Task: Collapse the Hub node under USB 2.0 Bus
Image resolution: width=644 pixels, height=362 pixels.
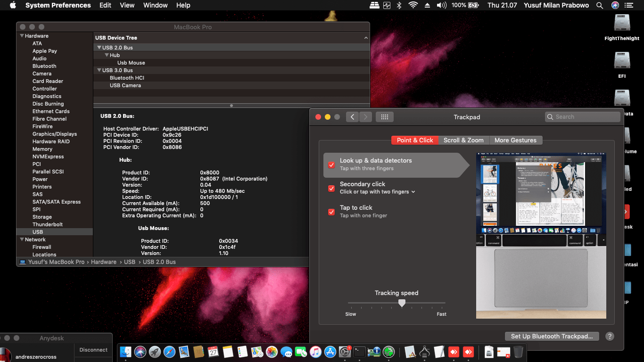Action: coord(107,55)
